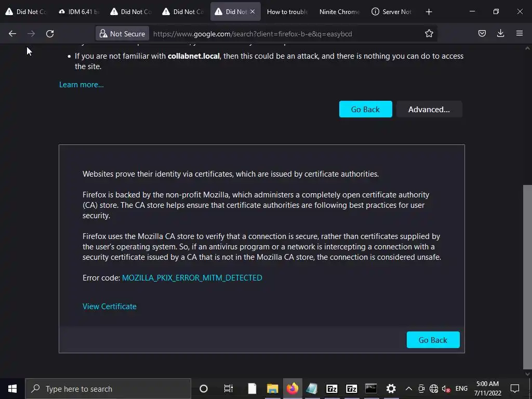Switch to the Ninite Chrome tab
532x399 pixels.
tap(339, 12)
